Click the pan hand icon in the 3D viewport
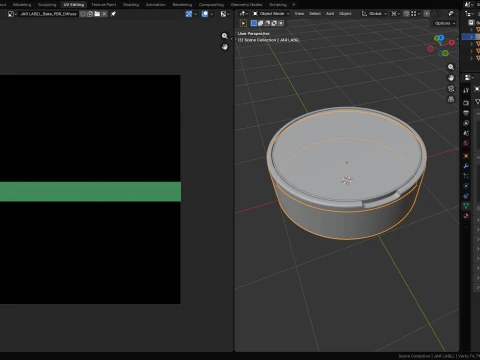Viewport: 480px width, 360px height. tap(451, 78)
